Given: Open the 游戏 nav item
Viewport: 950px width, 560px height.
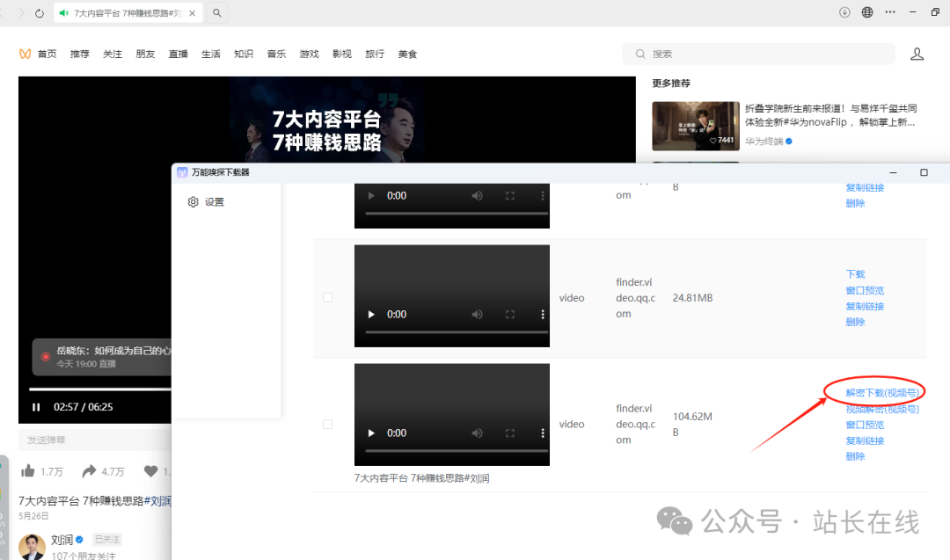Looking at the screenshot, I should click(309, 54).
